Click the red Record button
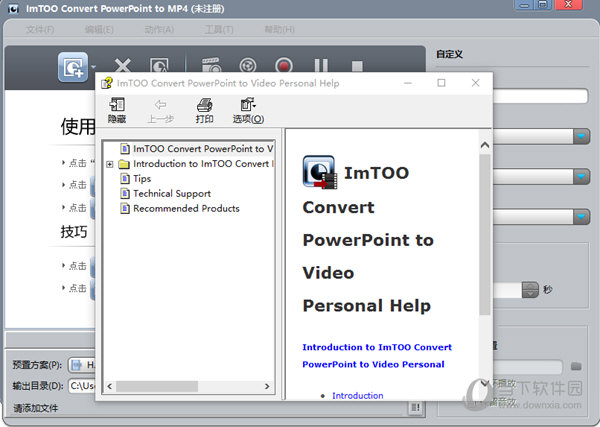Screen dimensions: 600x427 [x=284, y=65]
